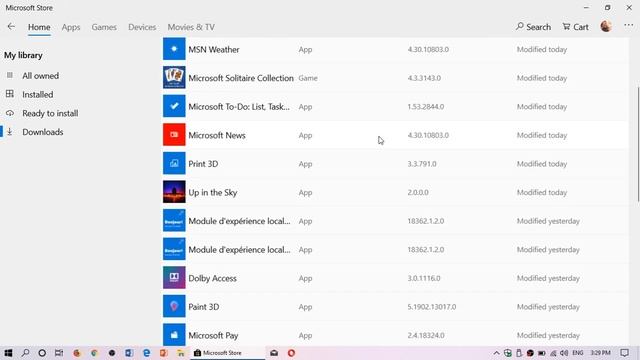Click the back arrow in Microsoft Store
640x360 pixels.
(x=11, y=27)
